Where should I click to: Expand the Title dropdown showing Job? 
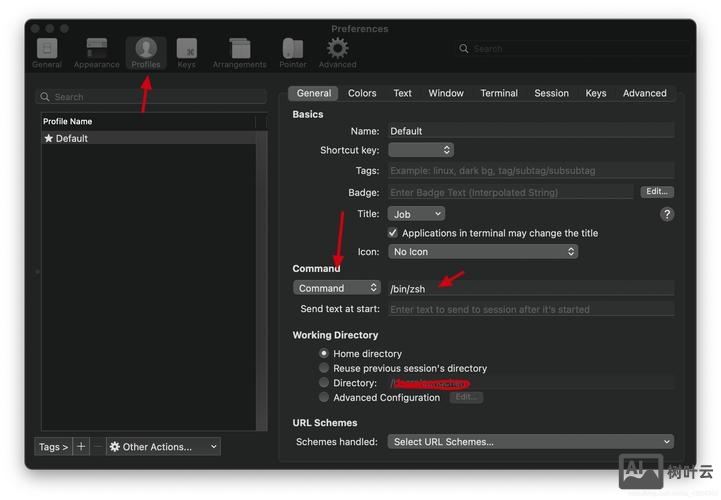(416, 214)
